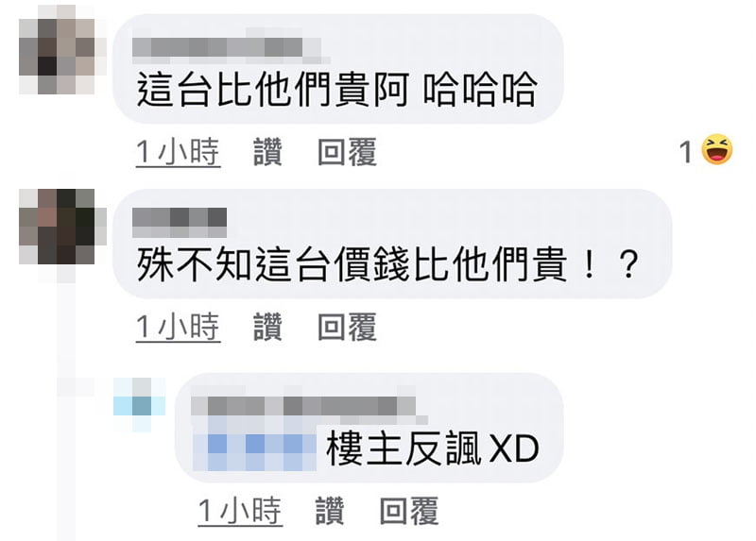Reply to the comment 殊不知這台價錢比他們貴
Viewport: 756px width, 541px height.
(347, 327)
